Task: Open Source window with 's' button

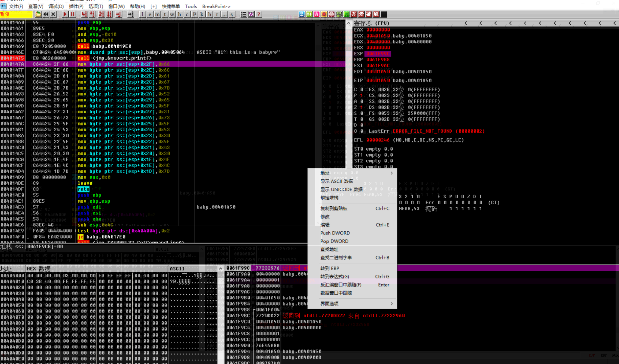Action: pos(232,14)
